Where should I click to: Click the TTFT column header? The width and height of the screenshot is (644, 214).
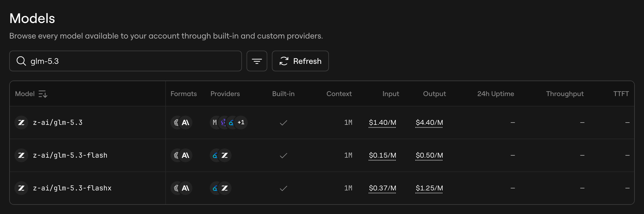pyautogui.click(x=621, y=94)
